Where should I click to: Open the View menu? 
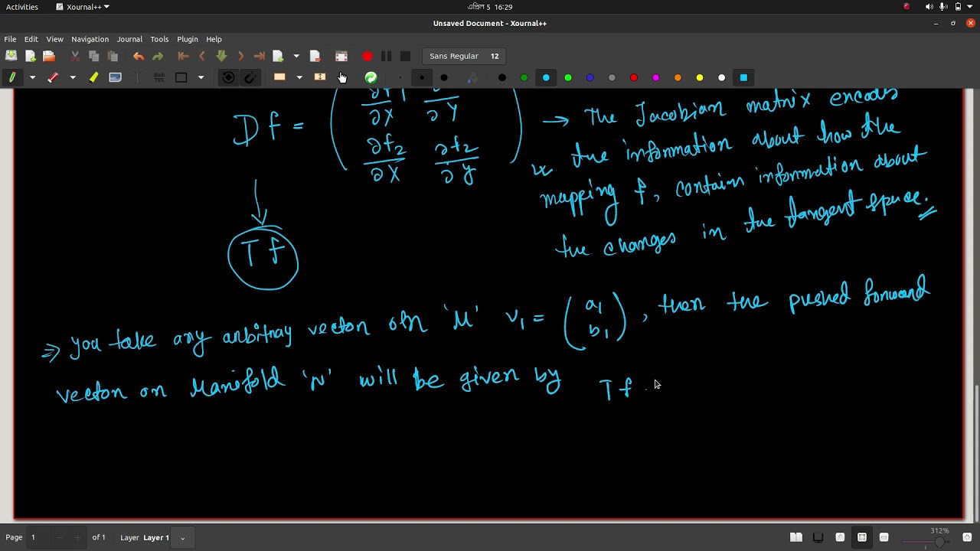tap(55, 39)
